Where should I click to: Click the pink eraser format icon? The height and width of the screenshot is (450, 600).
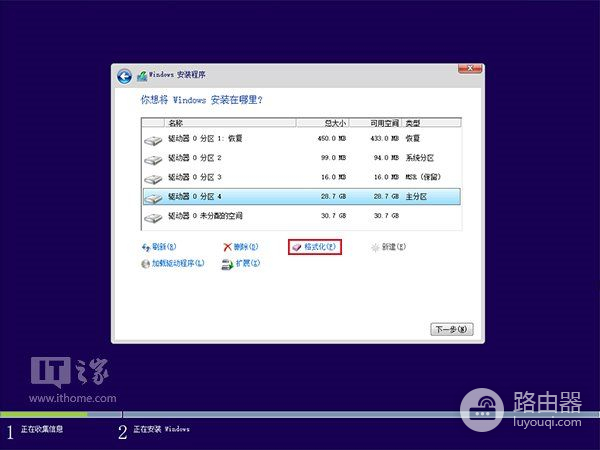click(x=297, y=248)
